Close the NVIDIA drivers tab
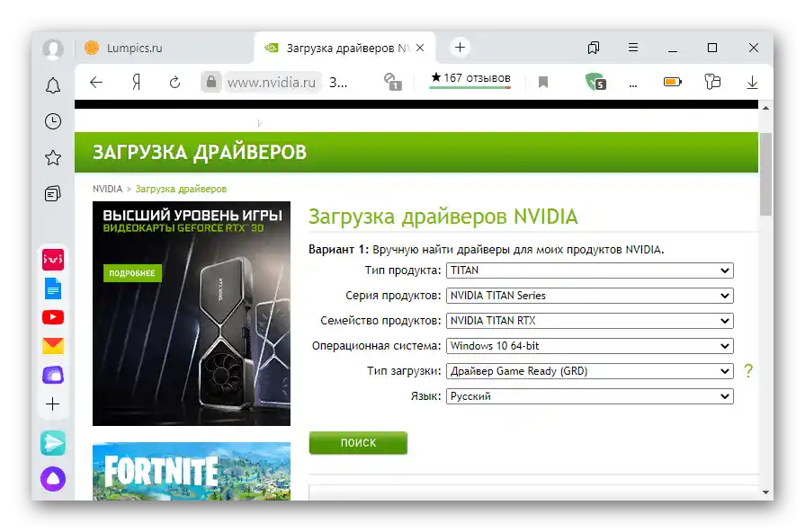Screen dimensions: 805x532 [420, 48]
